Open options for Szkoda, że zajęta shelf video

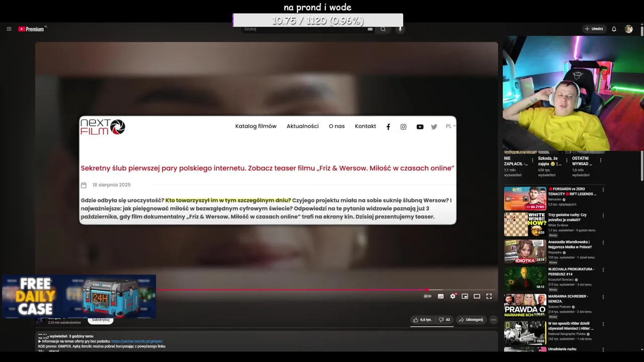[567, 160]
